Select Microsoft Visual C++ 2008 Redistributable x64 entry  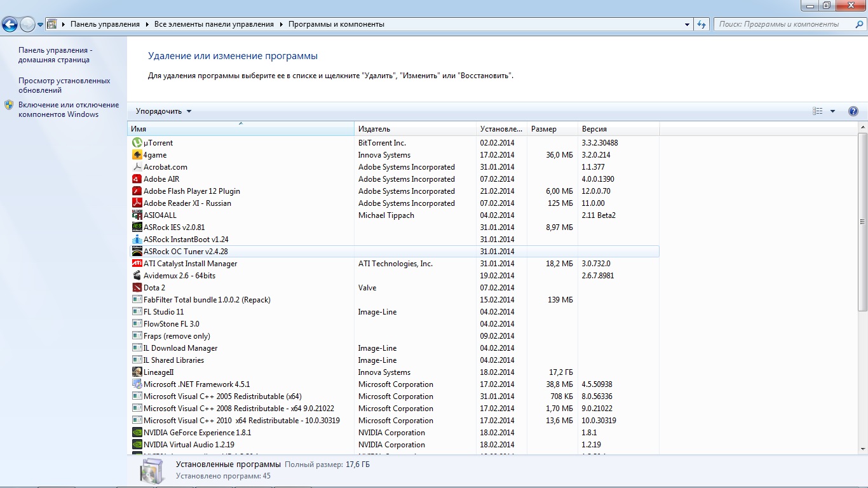393,409
